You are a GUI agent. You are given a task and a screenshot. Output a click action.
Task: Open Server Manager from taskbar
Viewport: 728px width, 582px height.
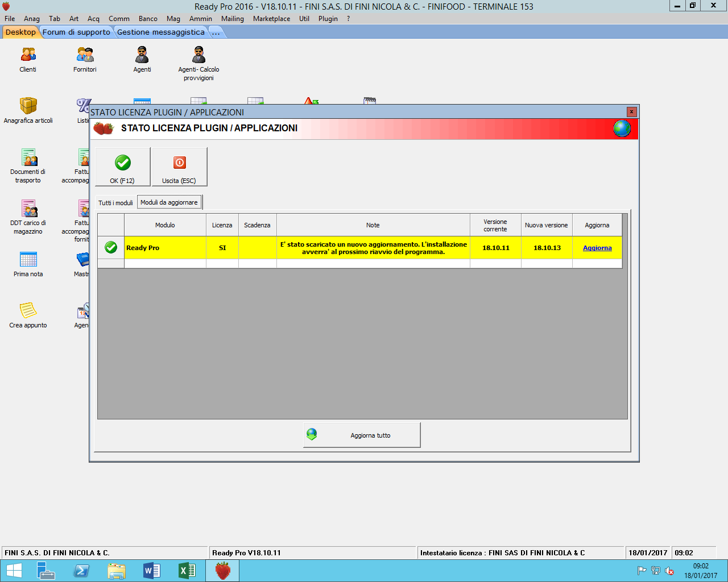[x=45, y=571]
